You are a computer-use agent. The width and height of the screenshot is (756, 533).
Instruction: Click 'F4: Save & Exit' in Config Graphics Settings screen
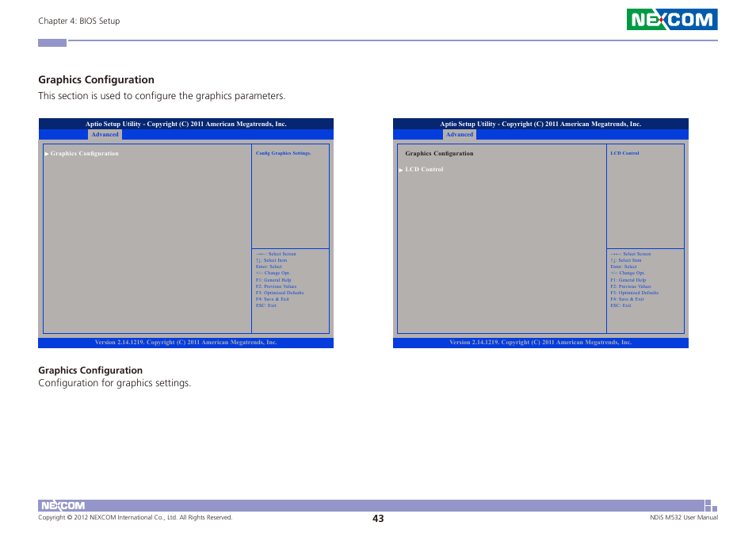[273, 299]
